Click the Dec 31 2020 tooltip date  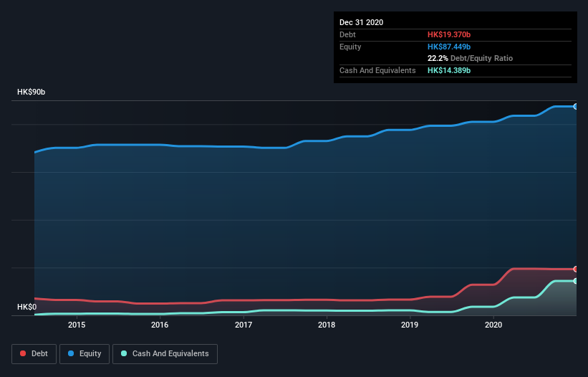[x=361, y=22]
